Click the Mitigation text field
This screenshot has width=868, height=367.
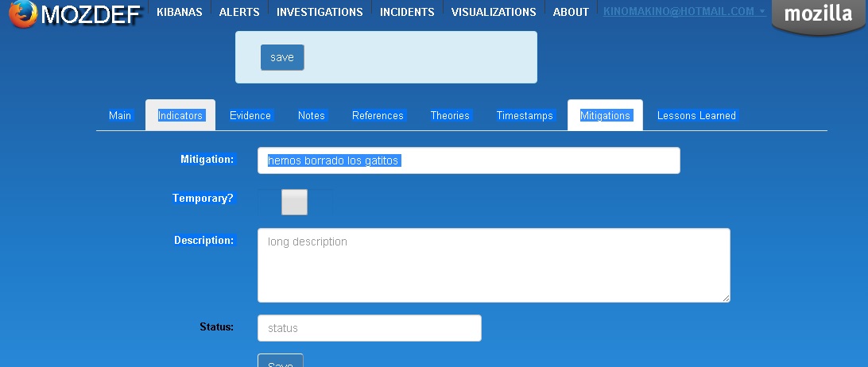point(468,160)
